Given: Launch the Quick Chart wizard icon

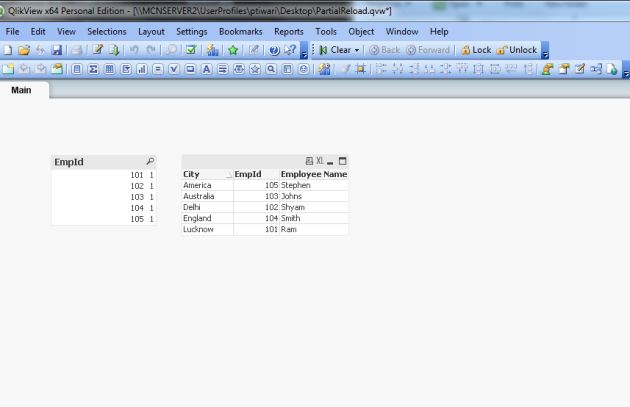Looking at the screenshot, I should 212,50.
